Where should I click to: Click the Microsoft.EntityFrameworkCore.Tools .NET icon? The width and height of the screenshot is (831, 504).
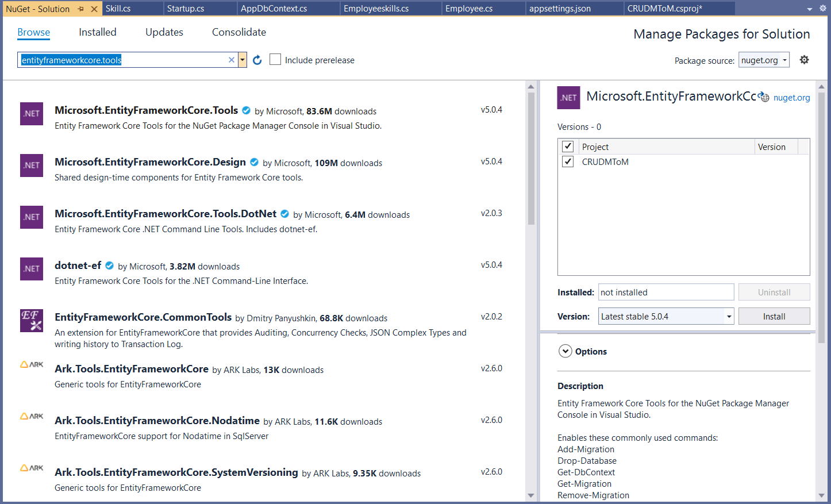tap(32, 114)
